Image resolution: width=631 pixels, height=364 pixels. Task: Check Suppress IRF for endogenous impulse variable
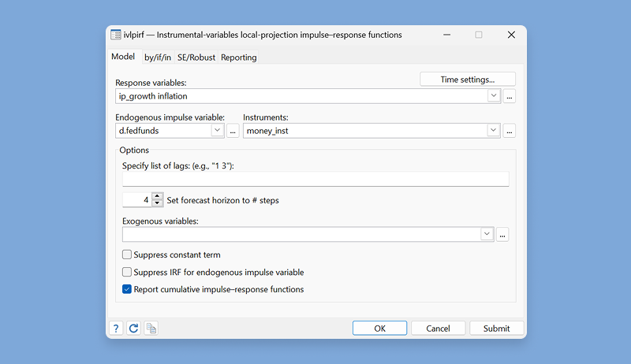coord(127,272)
